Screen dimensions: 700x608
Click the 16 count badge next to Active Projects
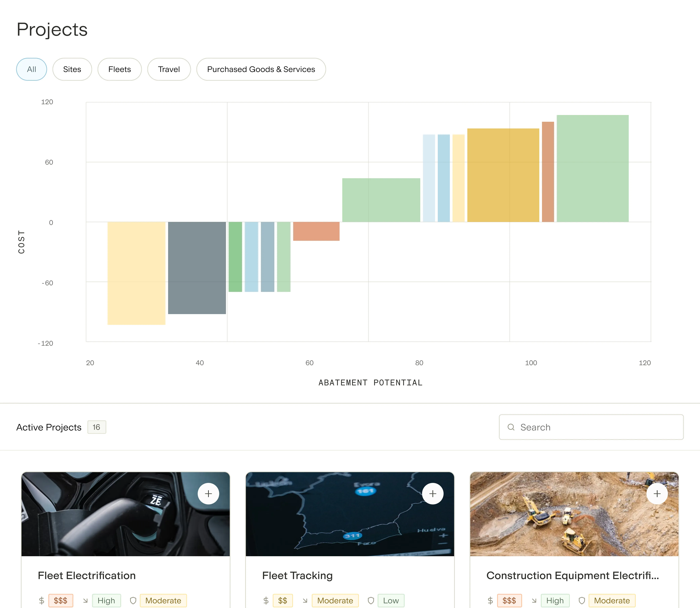(x=97, y=427)
